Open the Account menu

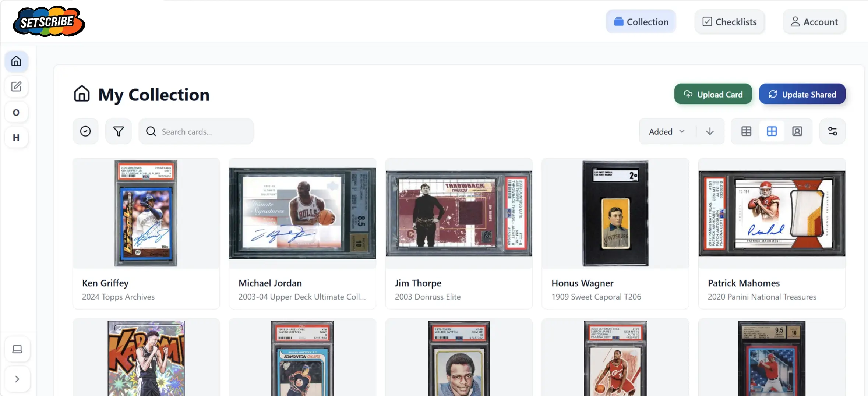814,22
